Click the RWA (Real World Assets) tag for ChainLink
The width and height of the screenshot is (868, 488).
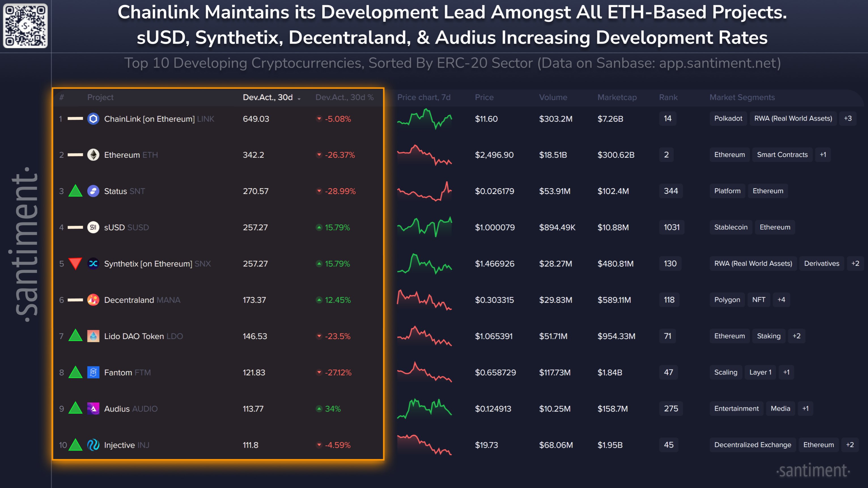click(x=793, y=118)
